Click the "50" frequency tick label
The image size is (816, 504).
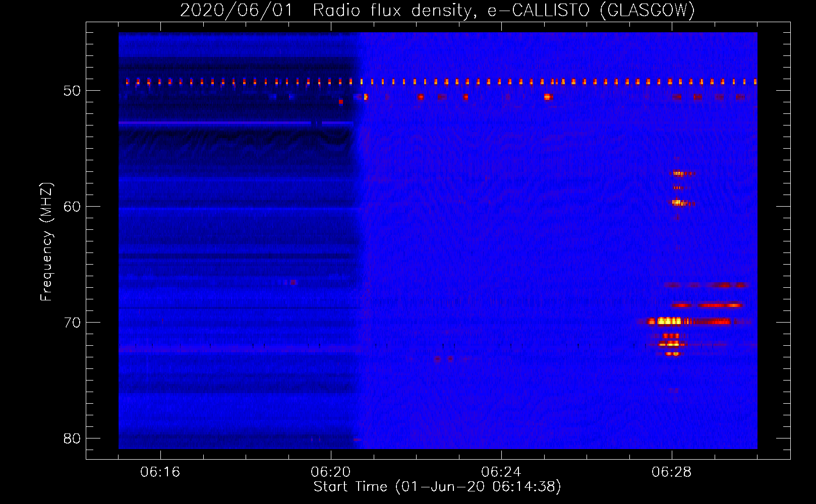72,91
